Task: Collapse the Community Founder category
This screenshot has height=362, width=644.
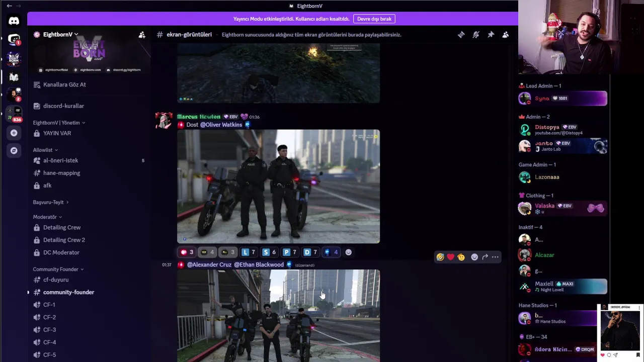Action: [58, 269]
